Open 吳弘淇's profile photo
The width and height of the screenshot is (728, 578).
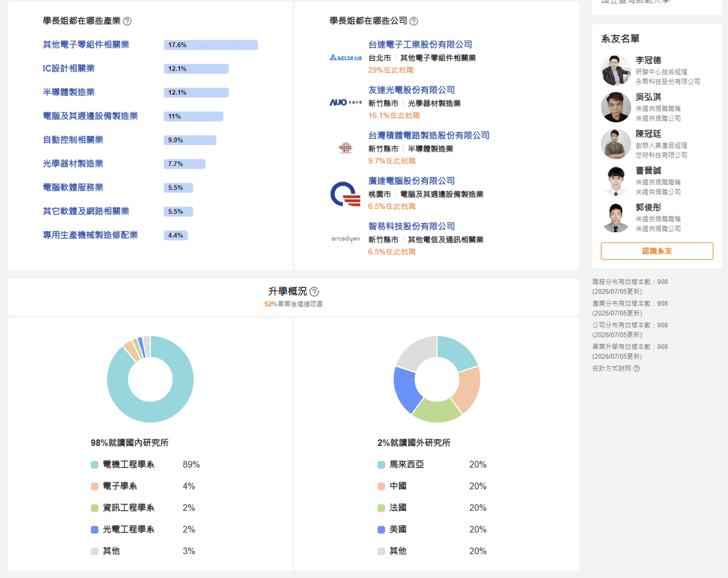(x=616, y=107)
